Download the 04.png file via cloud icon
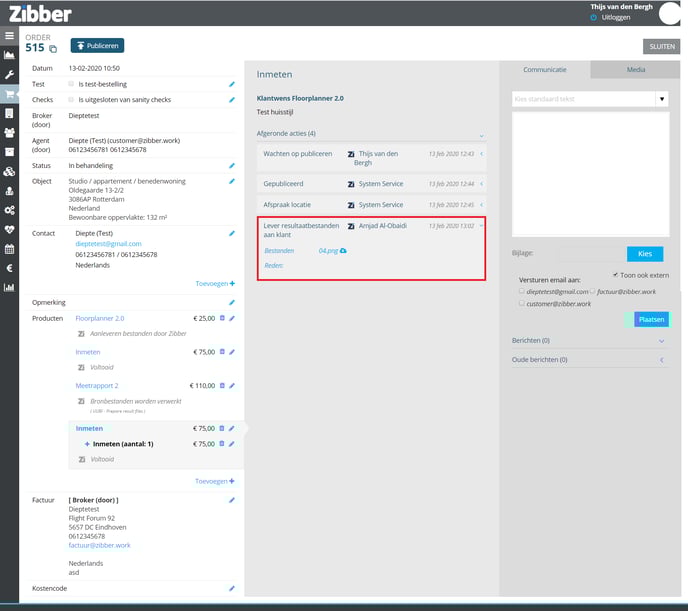The height and width of the screenshot is (611, 688). pyautogui.click(x=343, y=251)
